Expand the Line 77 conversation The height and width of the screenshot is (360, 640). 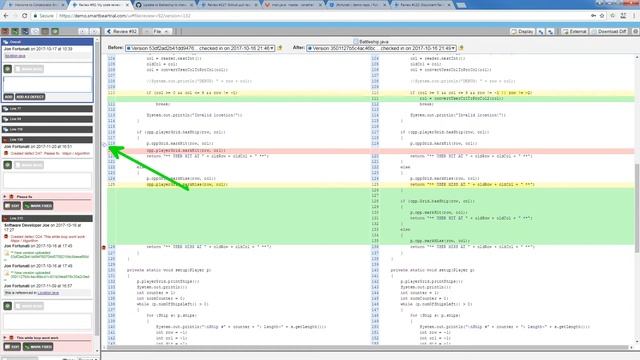47,109
